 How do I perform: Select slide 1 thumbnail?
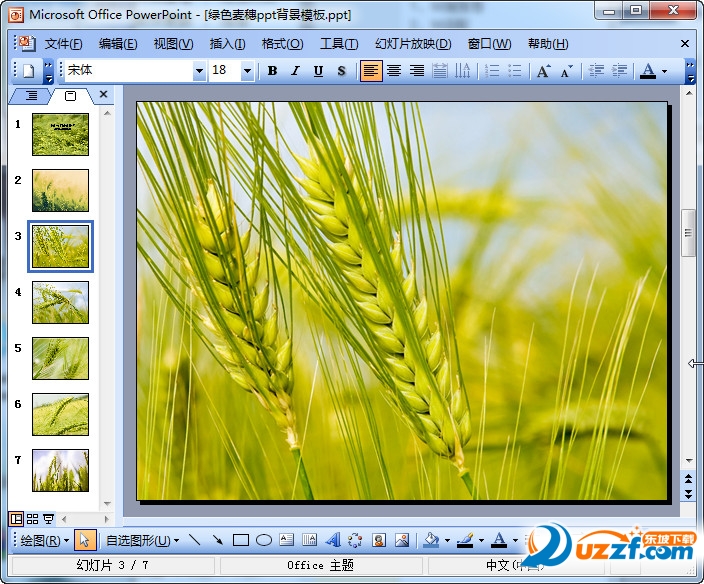(x=61, y=134)
